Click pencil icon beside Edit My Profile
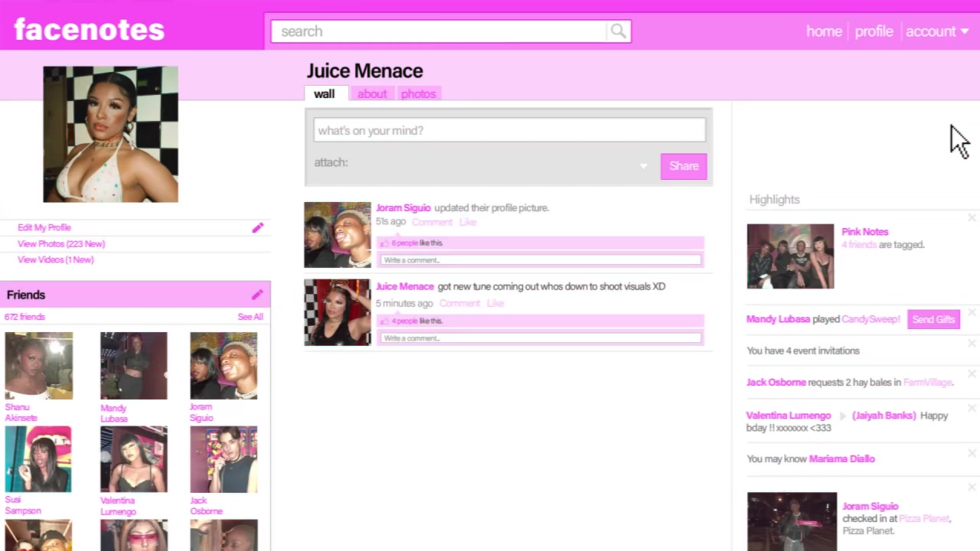 [x=258, y=227]
